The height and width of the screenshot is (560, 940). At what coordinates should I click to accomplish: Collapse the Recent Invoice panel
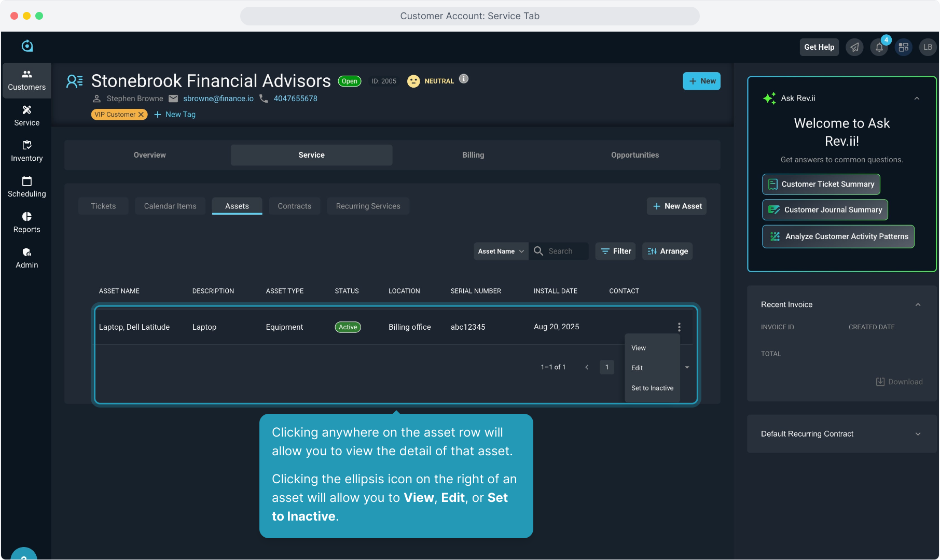pos(918,305)
